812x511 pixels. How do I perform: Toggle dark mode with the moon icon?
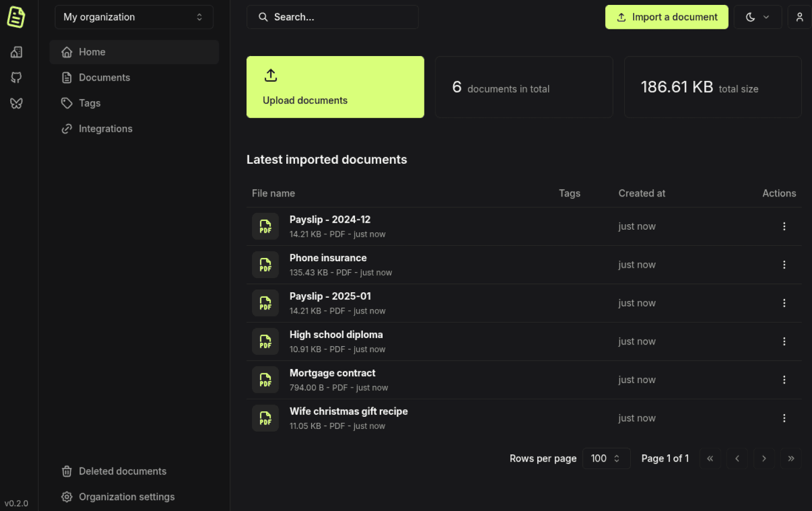(750, 17)
